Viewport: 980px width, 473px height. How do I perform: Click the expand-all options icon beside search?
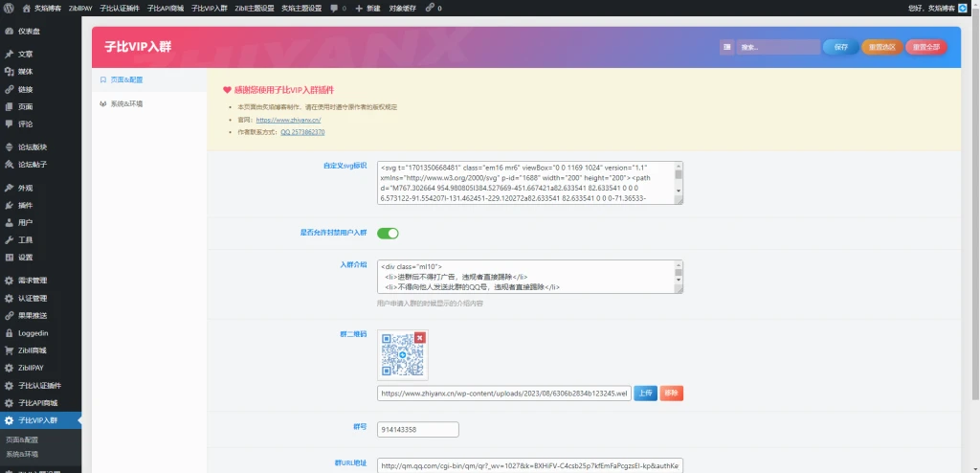(727, 46)
